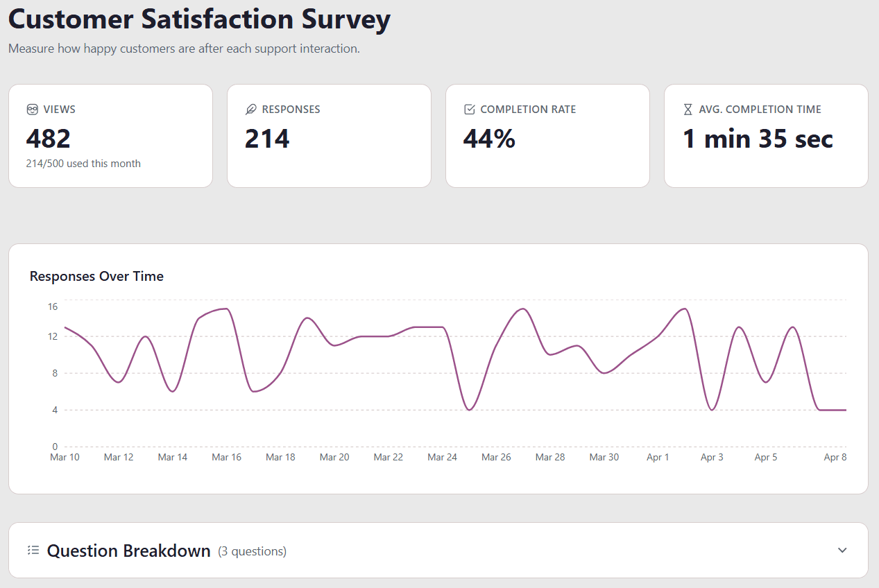Click the numbered-list icon beside Question Breakdown
Viewport: 879px width, 588px height.
32,549
